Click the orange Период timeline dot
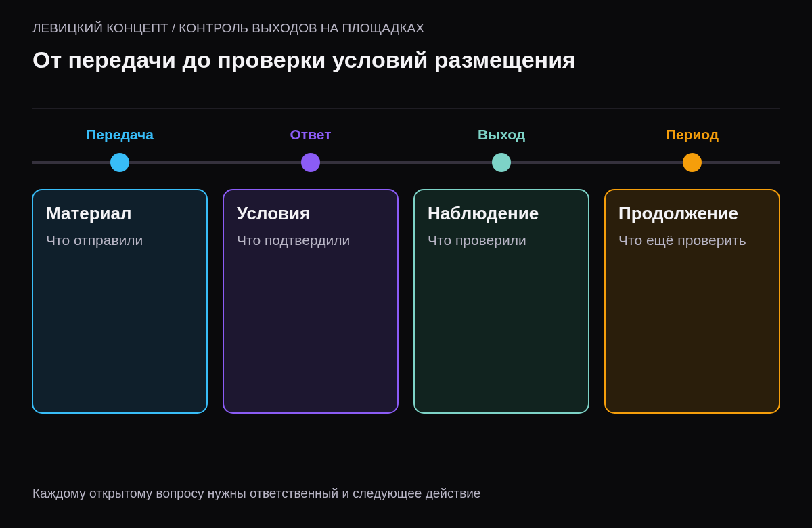 (x=692, y=162)
